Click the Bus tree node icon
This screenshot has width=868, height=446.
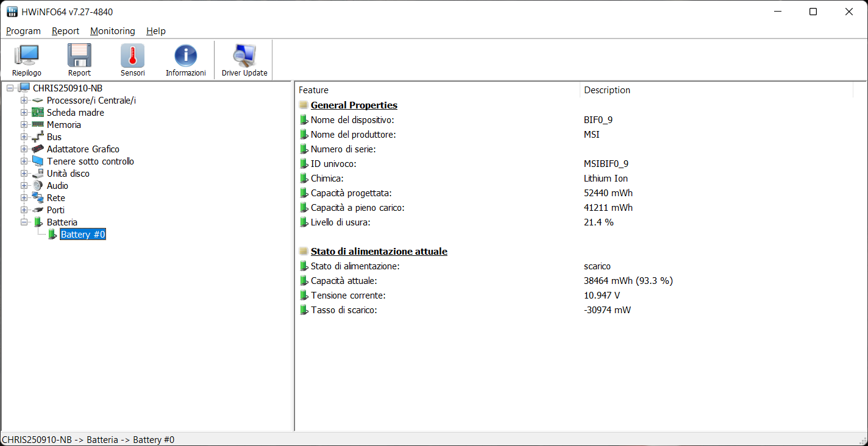pos(38,137)
